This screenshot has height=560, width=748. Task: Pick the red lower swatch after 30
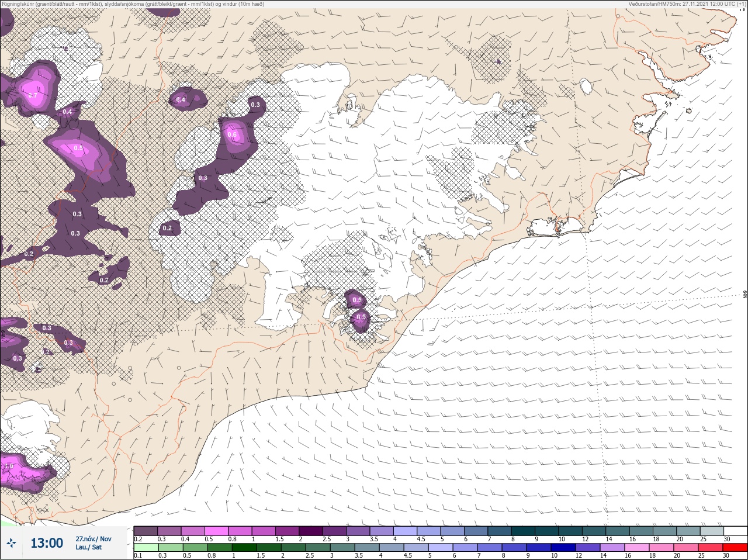tap(735, 548)
